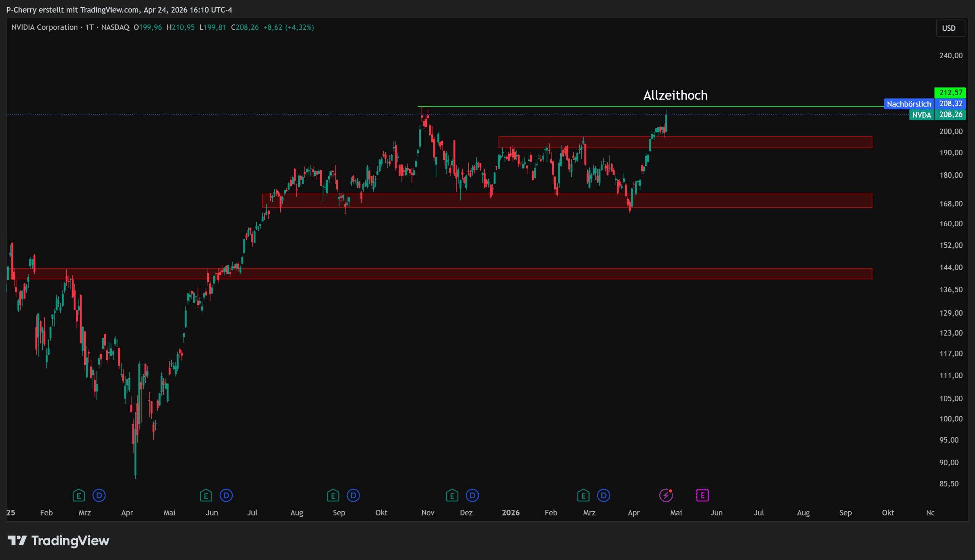This screenshot has height=560, width=975.
Task: Click the TradingView logo link
Action: pyautogui.click(x=59, y=541)
